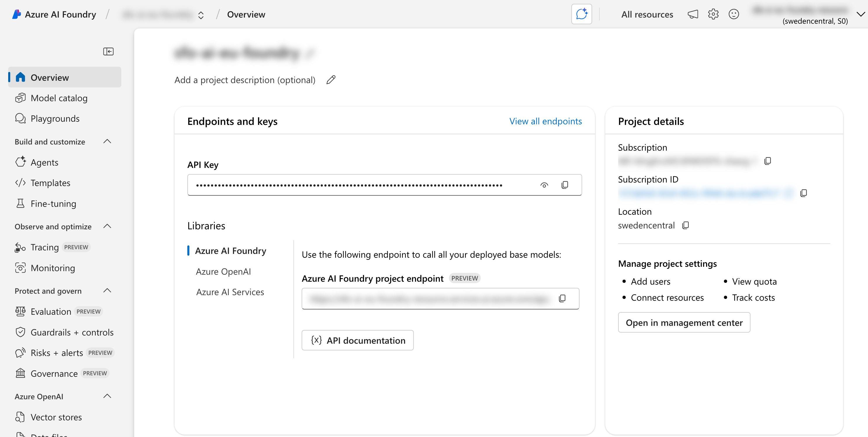This screenshot has height=437, width=868.
Task: Click View quota link
Action: tap(754, 281)
